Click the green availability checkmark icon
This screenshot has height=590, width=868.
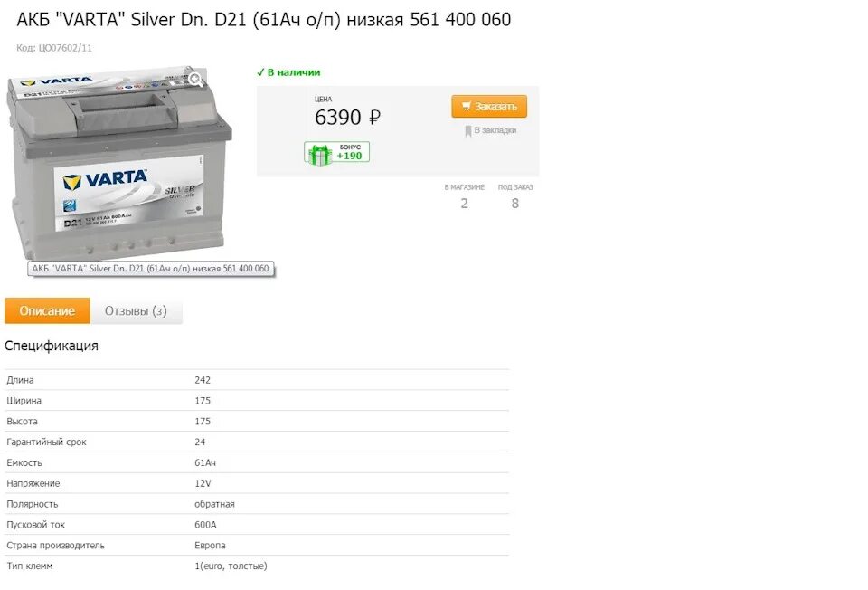[260, 72]
